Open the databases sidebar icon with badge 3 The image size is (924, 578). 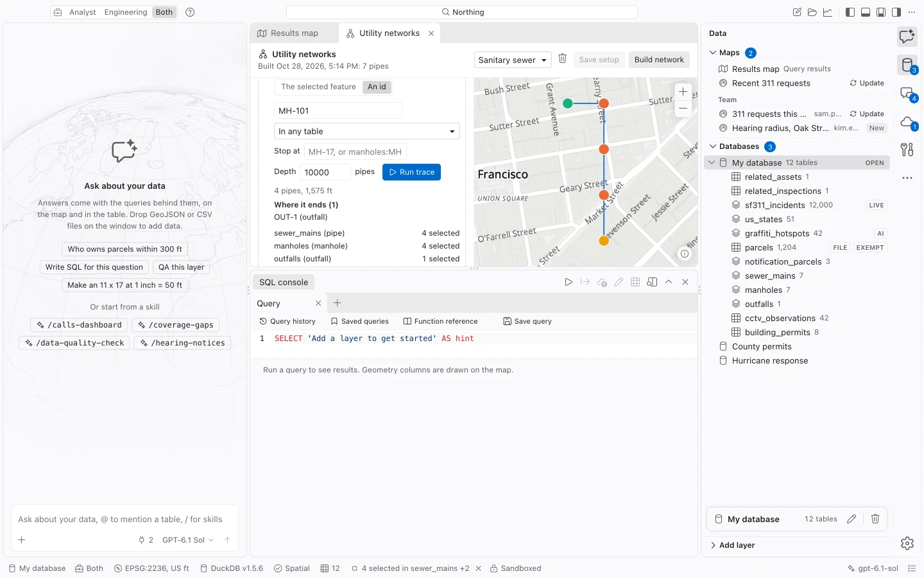(907, 65)
